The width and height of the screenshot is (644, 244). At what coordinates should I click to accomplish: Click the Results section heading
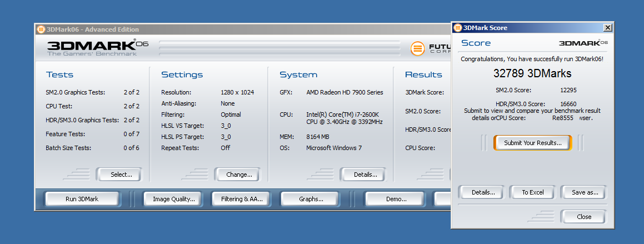point(423,75)
